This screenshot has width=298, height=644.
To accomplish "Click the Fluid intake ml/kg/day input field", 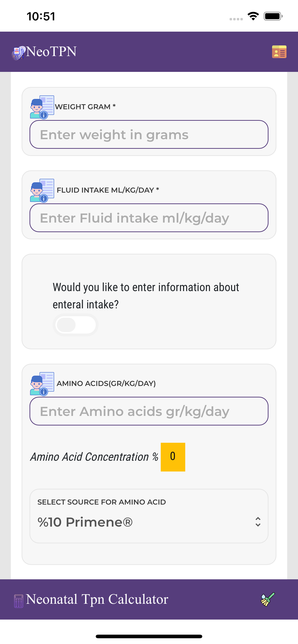I will pyautogui.click(x=149, y=218).
